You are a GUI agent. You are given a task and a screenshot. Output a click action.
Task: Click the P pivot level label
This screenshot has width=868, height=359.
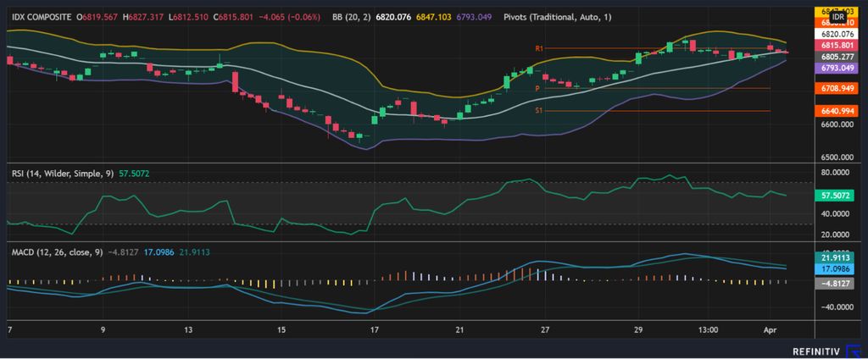[x=537, y=88]
